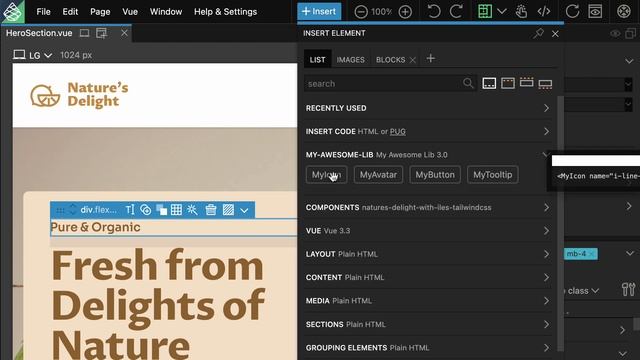Viewport: 640px width, 360px height.
Task: Expand the MEDIA Plain HTML section
Action: coord(428,301)
